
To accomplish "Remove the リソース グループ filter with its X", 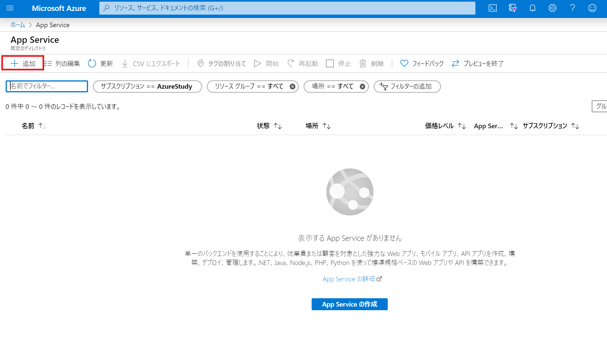I will click(292, 87).
